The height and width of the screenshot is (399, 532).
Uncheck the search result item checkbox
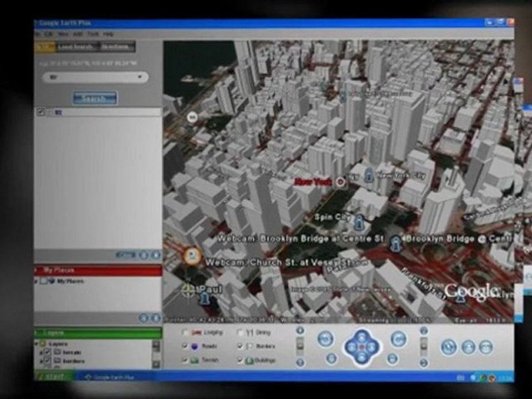[x=40, y=111]
